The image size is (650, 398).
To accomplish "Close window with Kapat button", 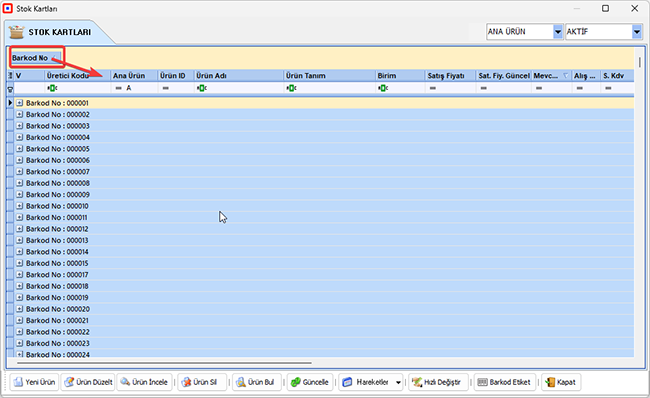I will point(561,382).
